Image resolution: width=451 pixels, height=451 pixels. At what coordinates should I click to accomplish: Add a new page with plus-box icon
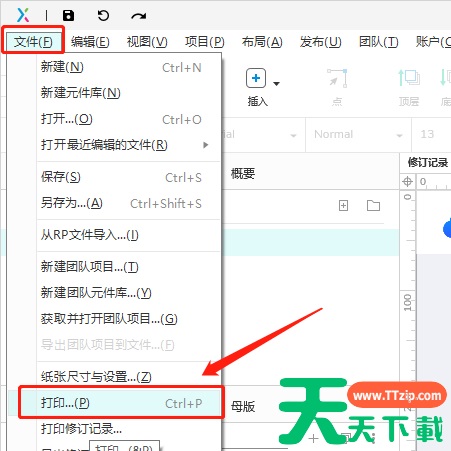(x=343, y=206)
